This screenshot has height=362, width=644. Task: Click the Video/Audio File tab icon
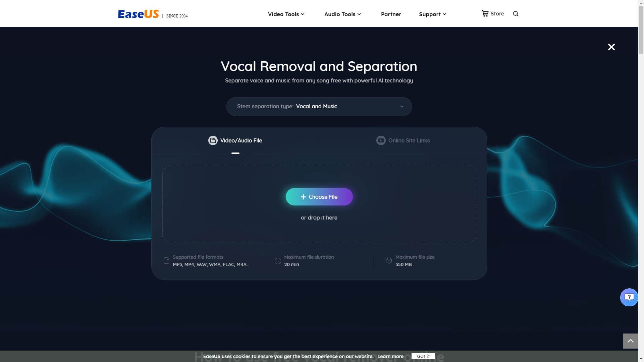click(x=213, y=140)
